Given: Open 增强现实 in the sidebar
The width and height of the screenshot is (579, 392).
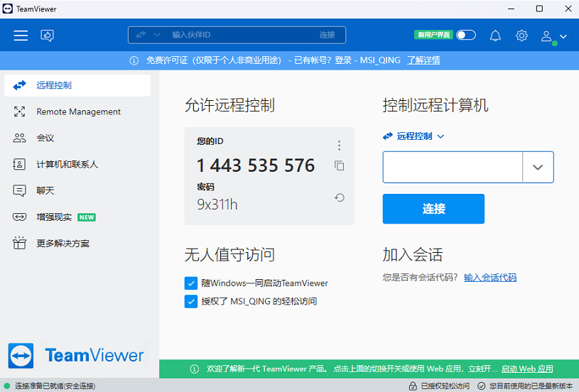Looking at the screenshot, I should pyautogui.click(x=77, y=217).
